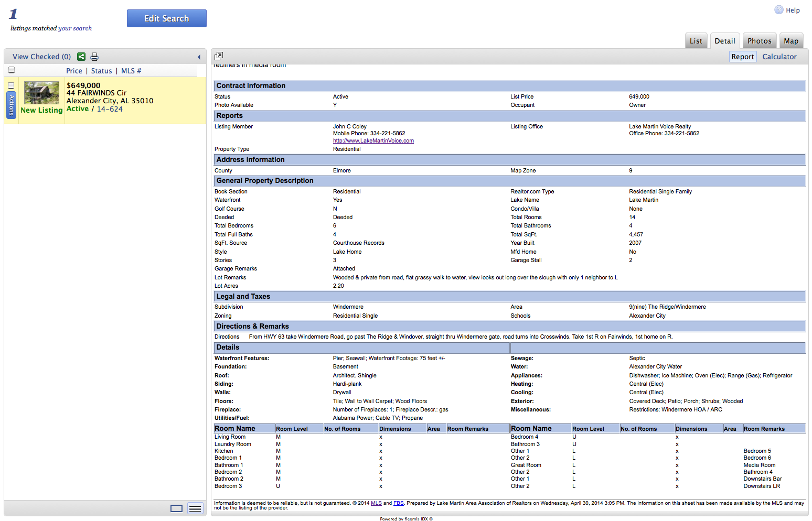Click the Help question mark icon
This screenshot has height=521, width=812.
(779, 10)
